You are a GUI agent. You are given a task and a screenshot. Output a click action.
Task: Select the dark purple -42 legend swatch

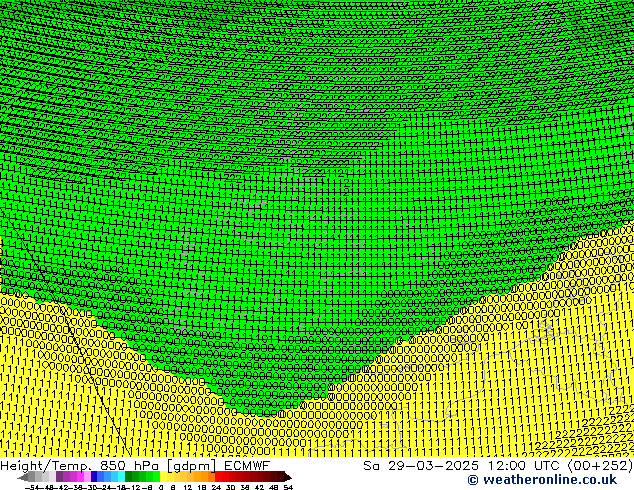click(59, 476)
